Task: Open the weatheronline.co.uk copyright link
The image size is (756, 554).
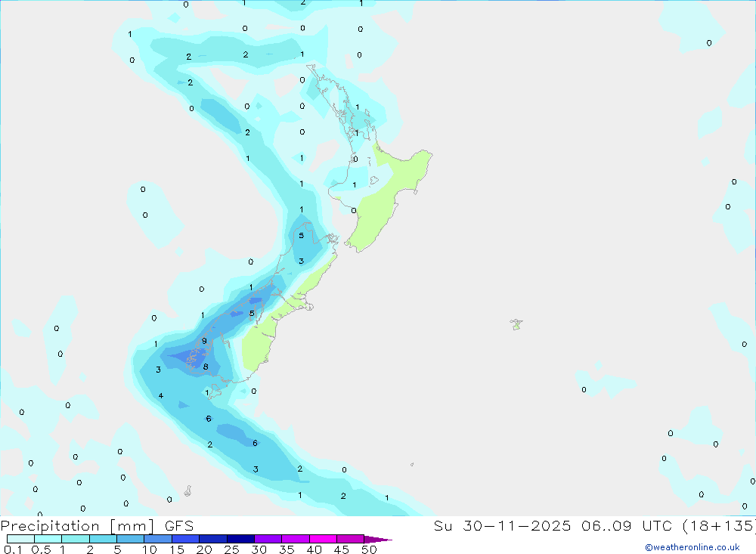Action: point(692,547)
